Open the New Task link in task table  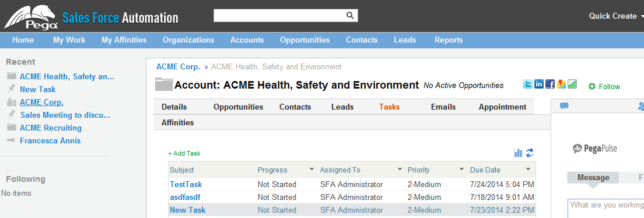coord(188,210)
